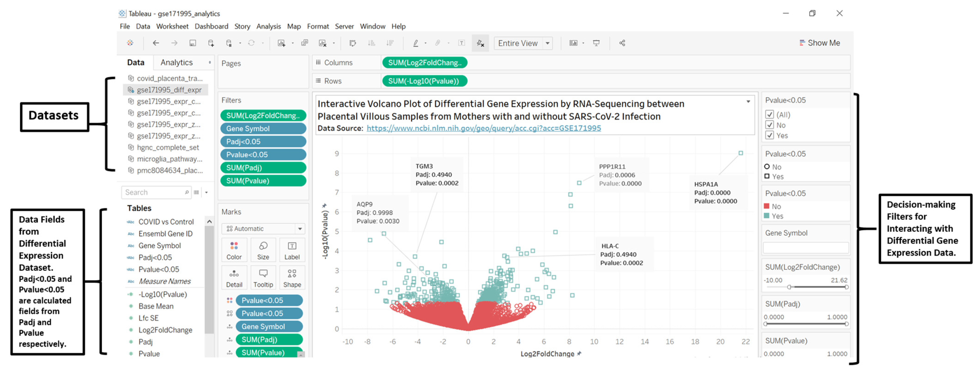Open the GSE171995 data source link
Screen dimensions: 980x375
(483, 128)
